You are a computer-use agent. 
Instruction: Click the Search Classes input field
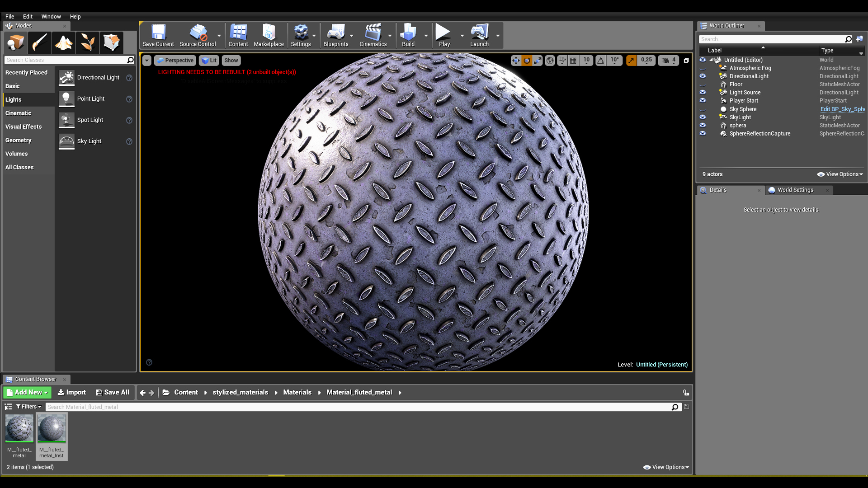click(67, 60)
